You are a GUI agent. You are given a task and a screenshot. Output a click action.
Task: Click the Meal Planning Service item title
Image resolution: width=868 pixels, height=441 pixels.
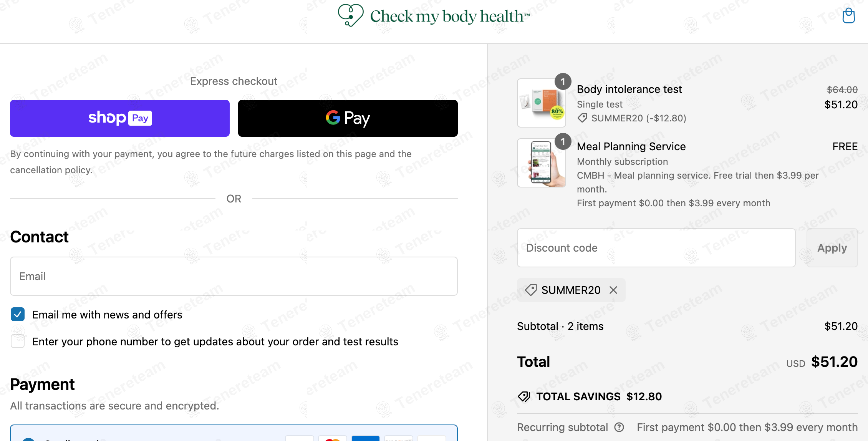pos(631,146)
